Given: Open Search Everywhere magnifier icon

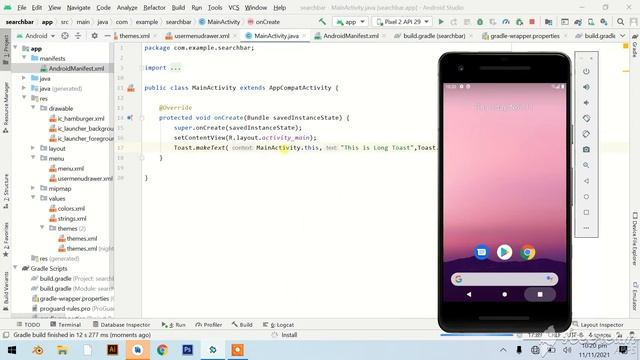Looking at the screenshot, I should tap(620, 22).
